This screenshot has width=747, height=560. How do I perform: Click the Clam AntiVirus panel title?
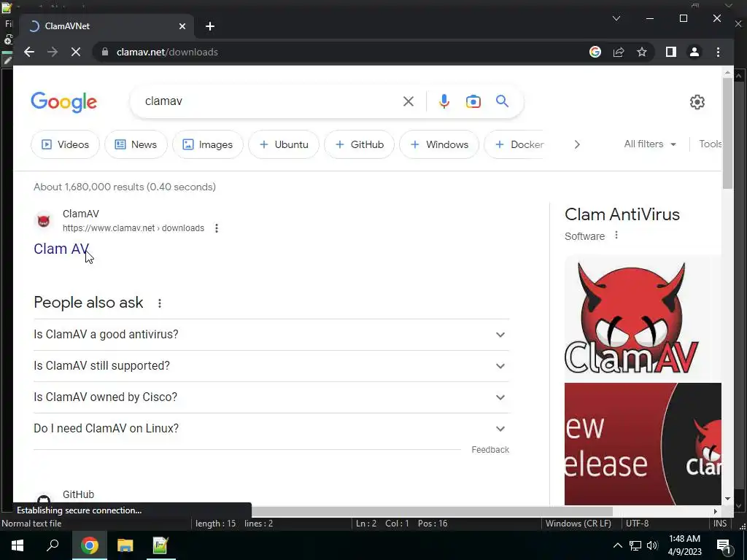click(622, 214)
